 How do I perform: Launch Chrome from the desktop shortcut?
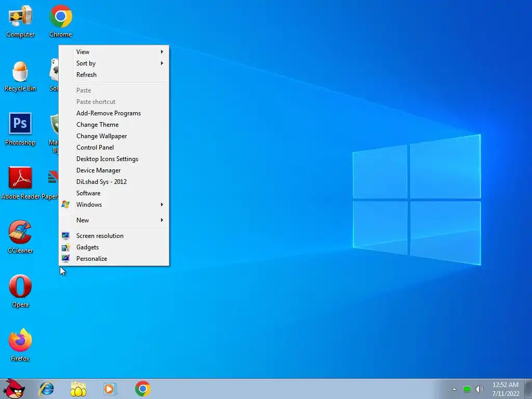pos(61,20)
